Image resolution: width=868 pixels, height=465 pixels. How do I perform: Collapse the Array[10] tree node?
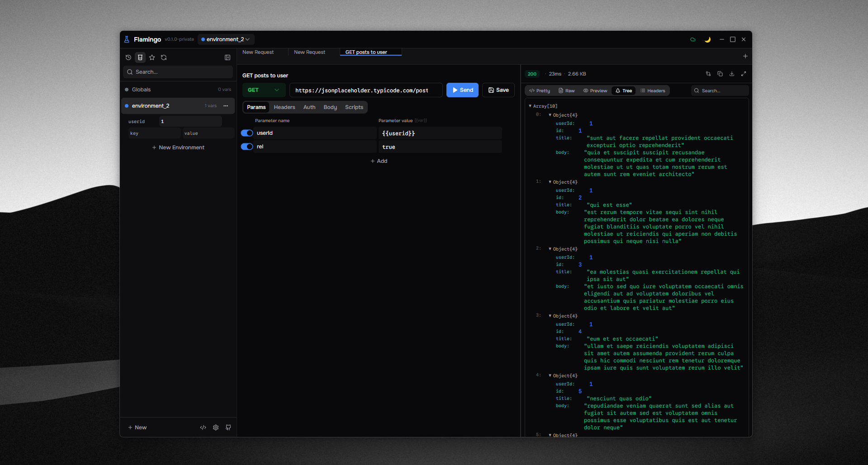coord(530,106)
